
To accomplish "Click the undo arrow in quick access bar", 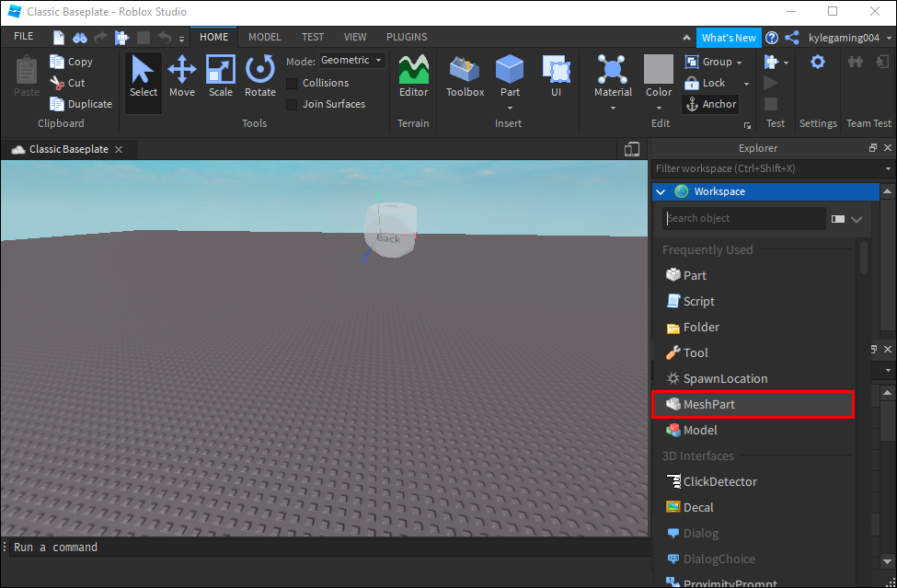I will click(x=165, y=38).
